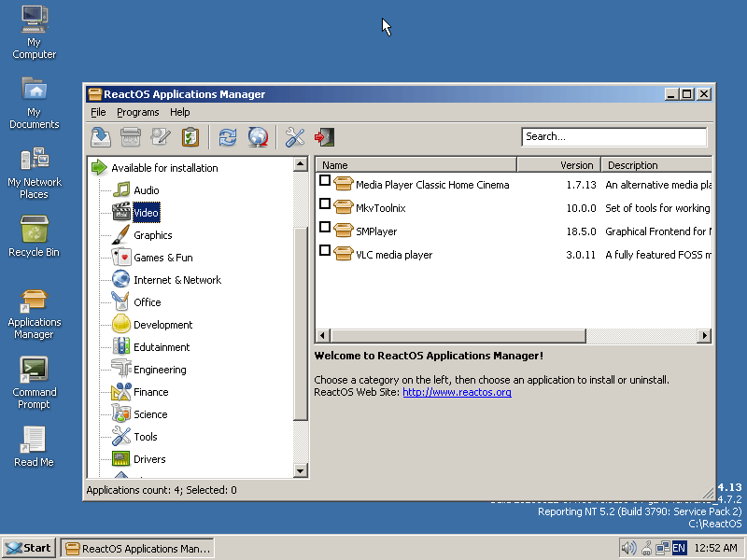This screenshot has width=747, height=560.
Task: Enable the MkvToolnix checkbox
Action: (325, 203)
